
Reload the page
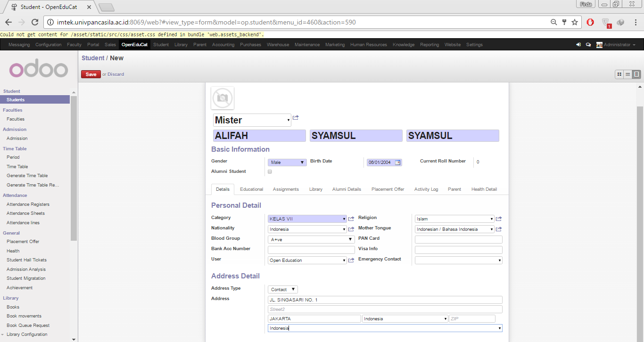click(x=34, y=22)
